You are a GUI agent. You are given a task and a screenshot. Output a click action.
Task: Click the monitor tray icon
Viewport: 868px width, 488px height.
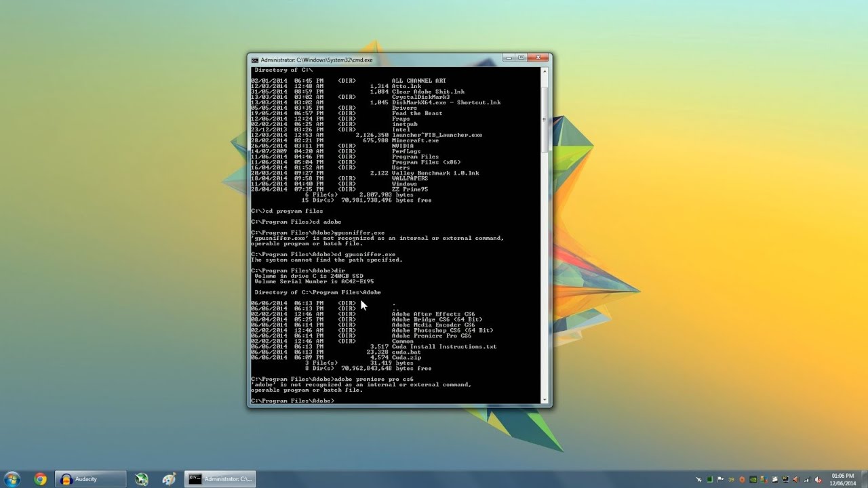[x=785, y=480]
